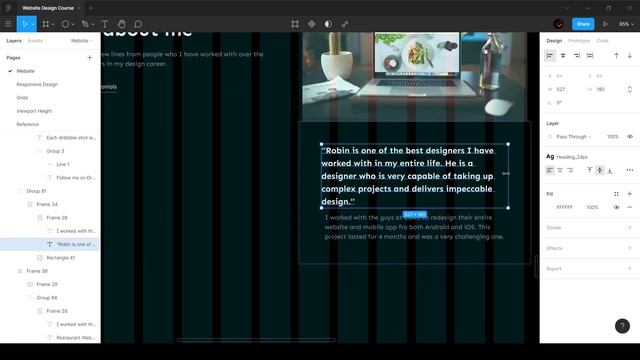Open the zoom level 85% dropdown
The height and width of the screenshot is (360, 640).
click(x=626, y=24)
